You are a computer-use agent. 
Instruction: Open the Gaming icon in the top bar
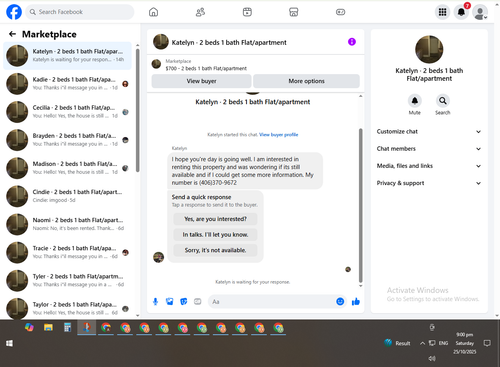click(340, 12)
